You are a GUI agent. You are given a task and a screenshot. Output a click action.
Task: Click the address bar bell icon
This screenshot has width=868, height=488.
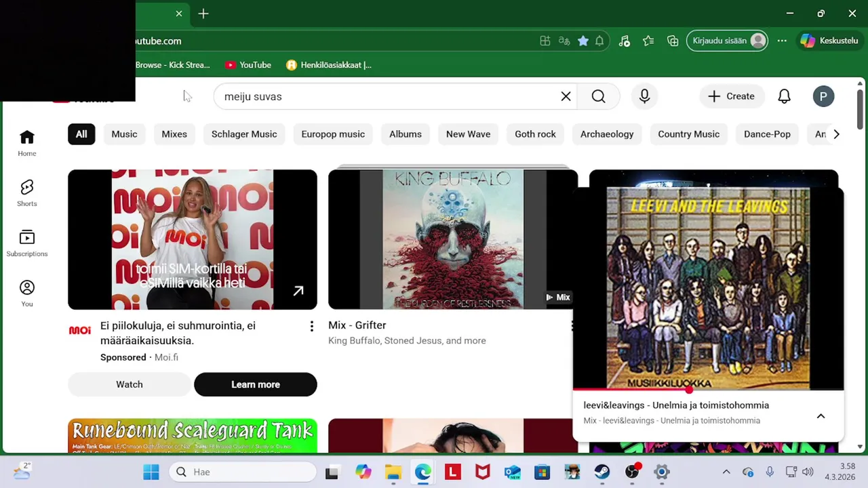click(x=599, y=41)
